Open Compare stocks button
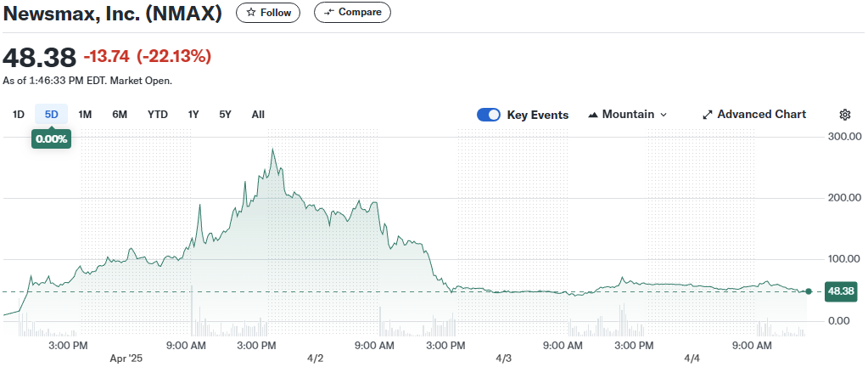Screen dimensions: 868x367 tap(352, 12)
